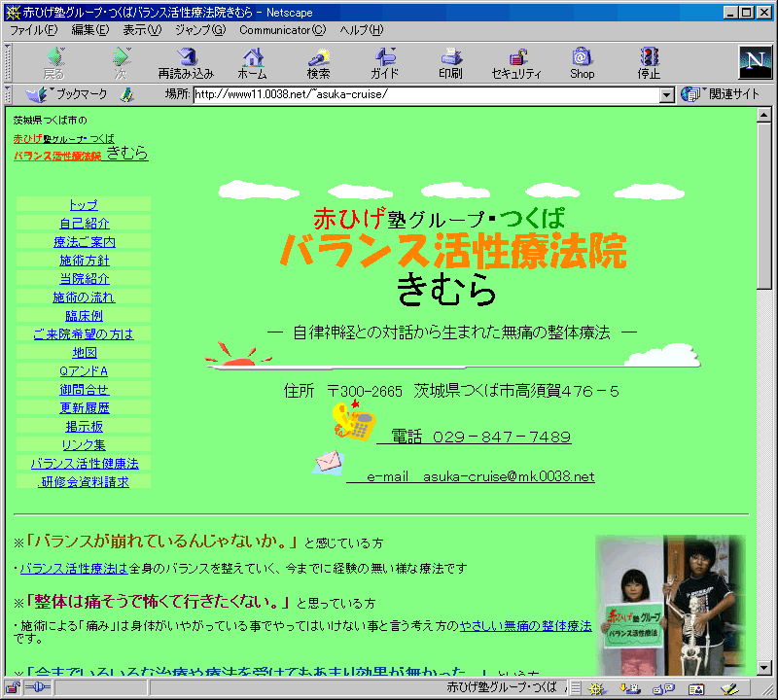The image size is (778, 700).
Task: Open the 掲示板 sidebar link
Action: (84, 426)
